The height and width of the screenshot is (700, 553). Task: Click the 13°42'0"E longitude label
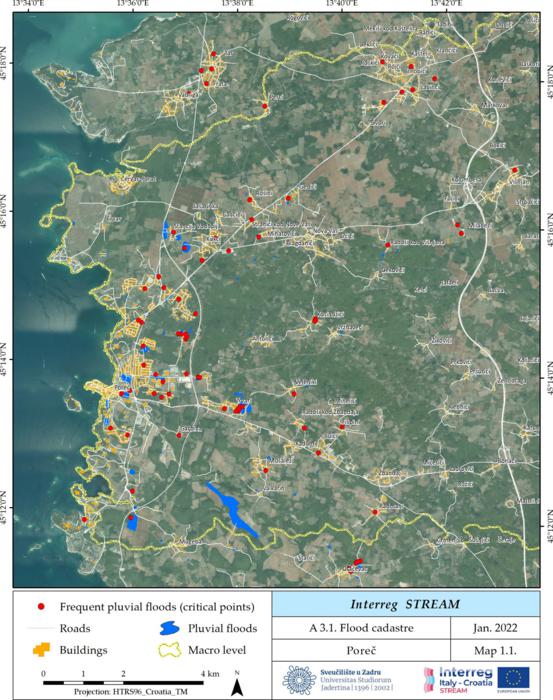pos(447,4)
